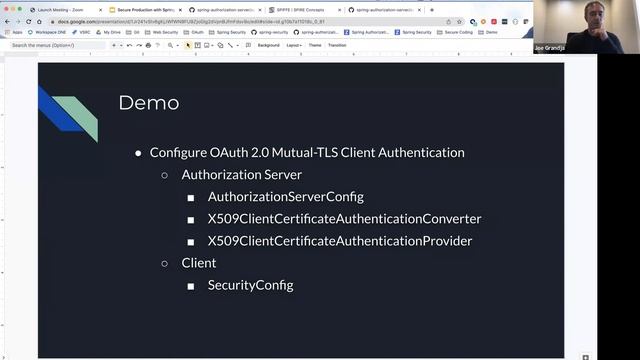Select the Paint format tool

[158, 45]
